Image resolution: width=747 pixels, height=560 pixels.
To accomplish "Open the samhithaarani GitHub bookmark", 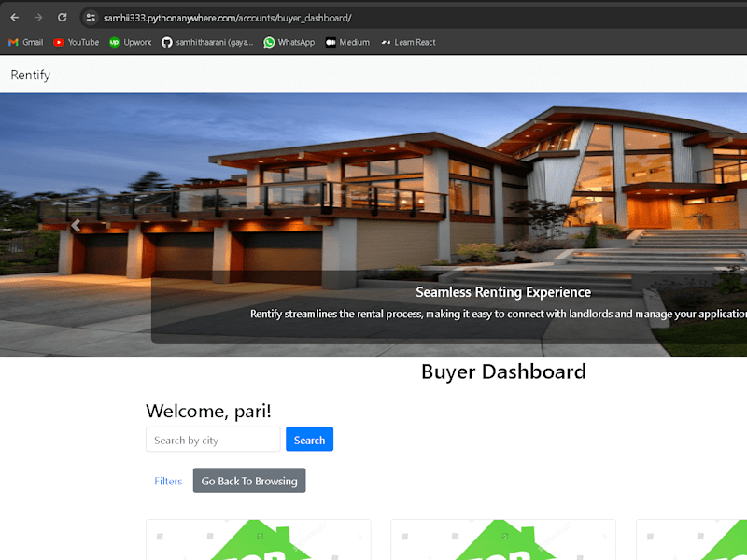I will point(207,42).
